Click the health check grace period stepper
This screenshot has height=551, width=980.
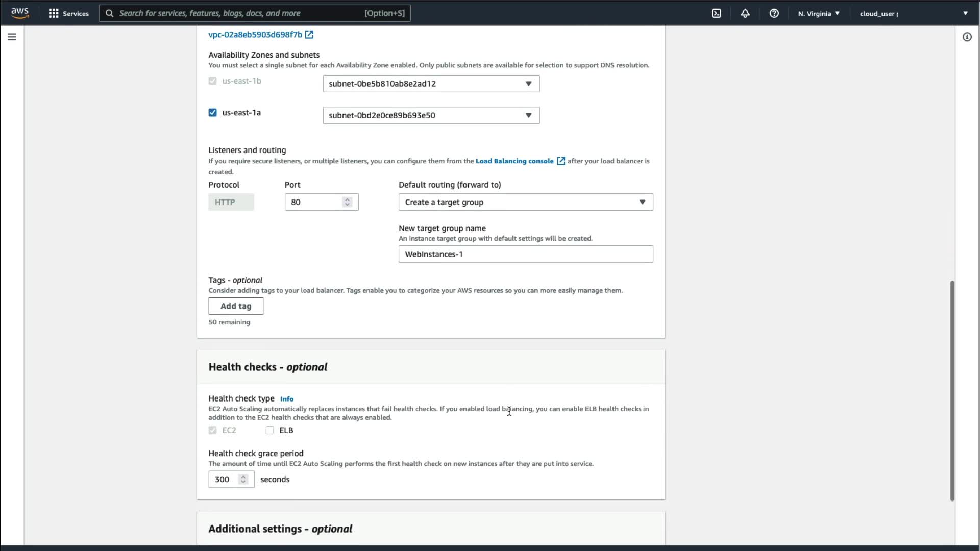point(243,479)
